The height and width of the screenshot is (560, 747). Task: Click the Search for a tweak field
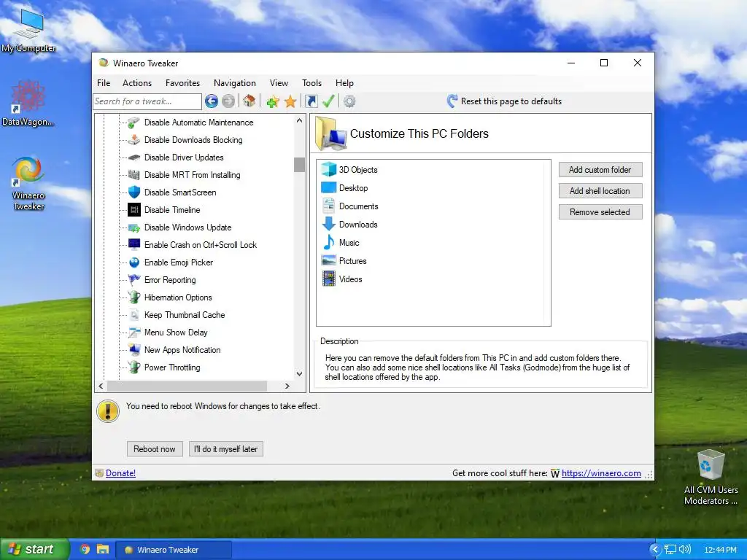147,101
